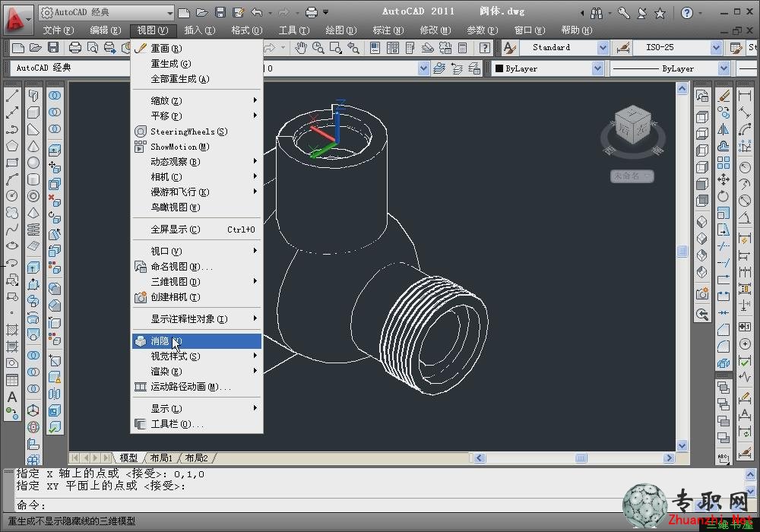This screenshot has height=532, width=760.
Task: Click the Zoom Window icon
Action: click(x=335, y=47)
